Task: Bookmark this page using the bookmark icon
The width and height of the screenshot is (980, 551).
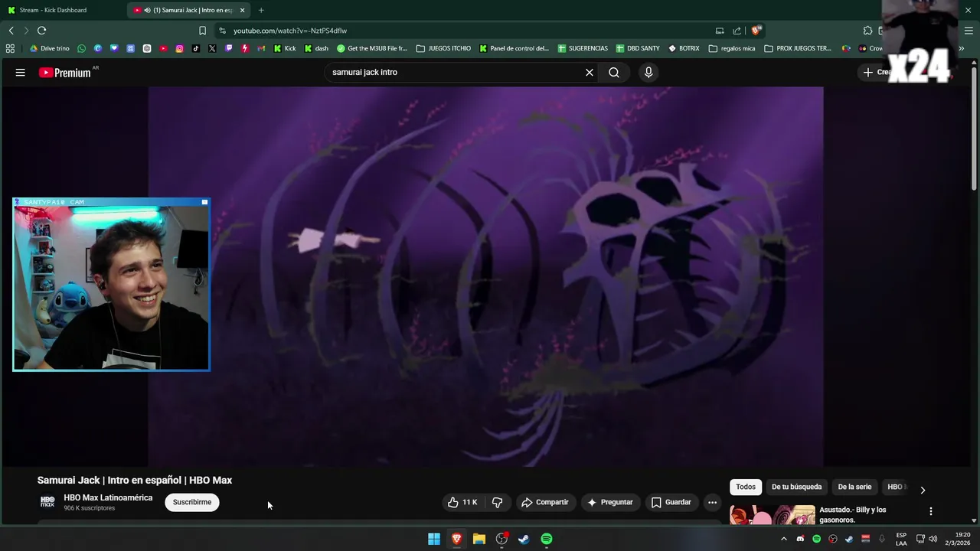Action: click(202, 31)
